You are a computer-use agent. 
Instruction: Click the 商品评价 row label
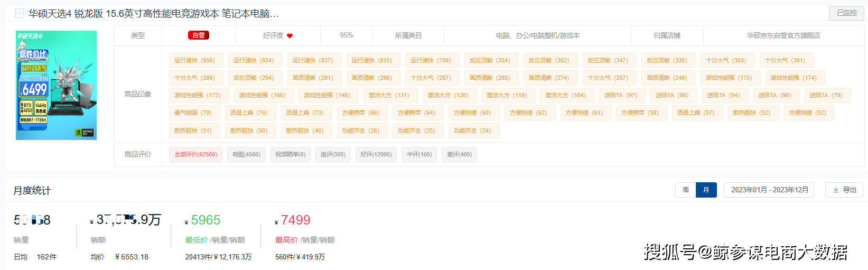138,154
